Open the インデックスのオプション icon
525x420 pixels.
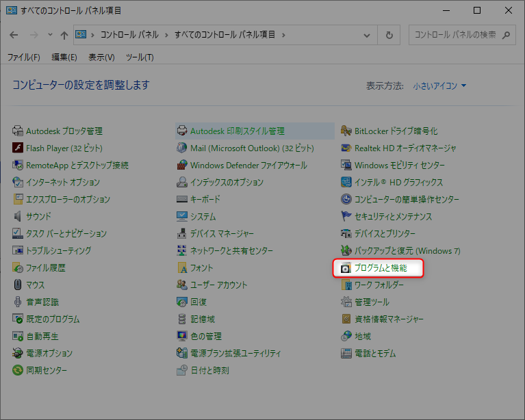[182, 182]
